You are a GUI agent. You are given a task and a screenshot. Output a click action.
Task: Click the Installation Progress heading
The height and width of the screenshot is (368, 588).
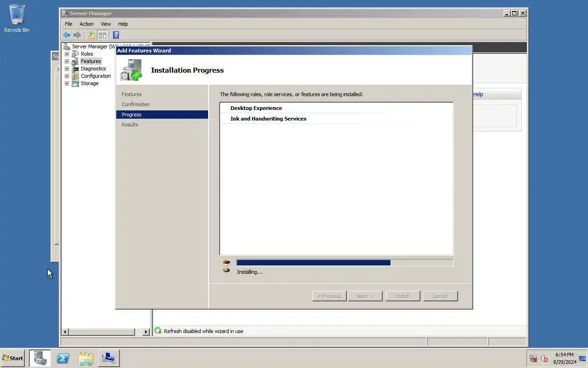[x=187, y=70]
